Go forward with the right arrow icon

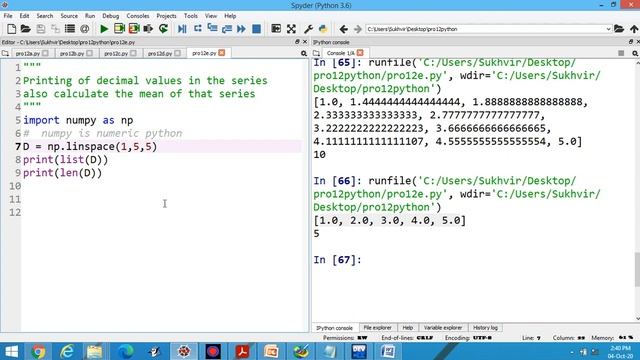point(358,29)
